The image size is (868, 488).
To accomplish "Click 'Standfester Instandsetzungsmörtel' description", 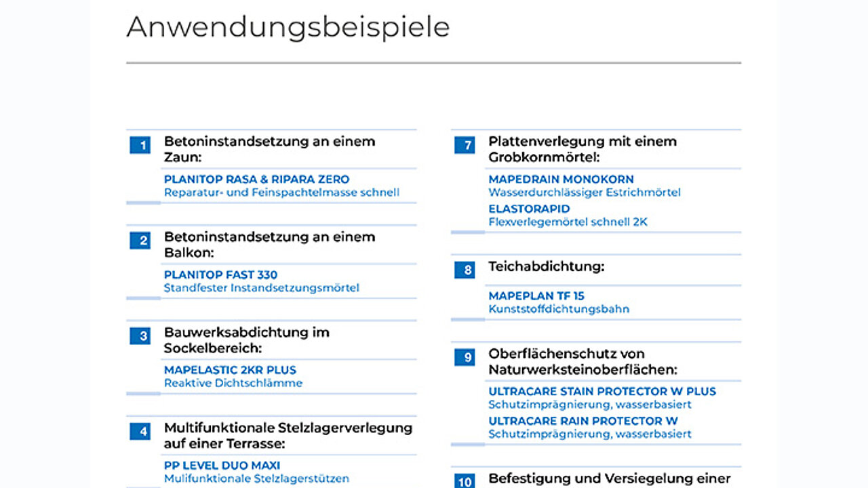I will click(262, 288).
